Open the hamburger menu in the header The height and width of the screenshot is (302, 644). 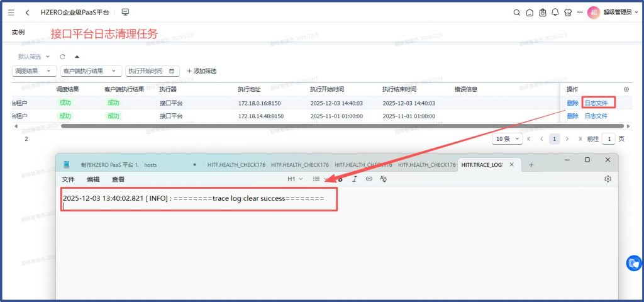coord(11,12)
